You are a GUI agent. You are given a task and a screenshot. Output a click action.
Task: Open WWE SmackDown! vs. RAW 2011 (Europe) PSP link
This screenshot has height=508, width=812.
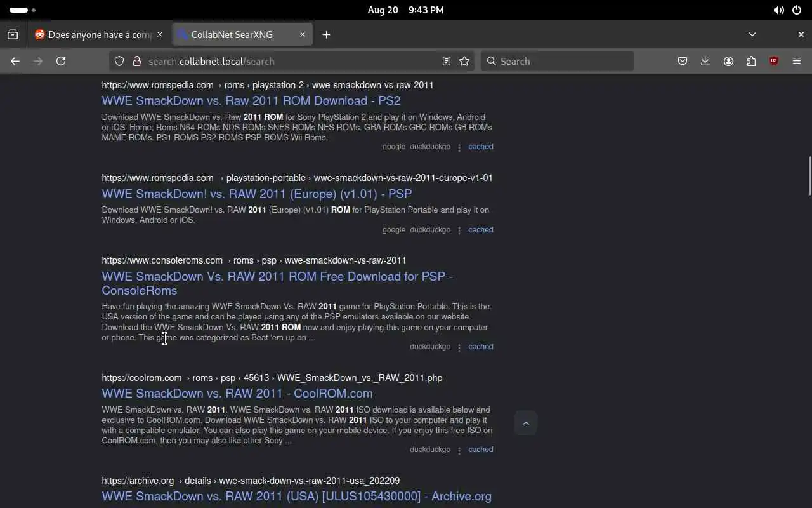pyautogui.click(x=257, y=194)
